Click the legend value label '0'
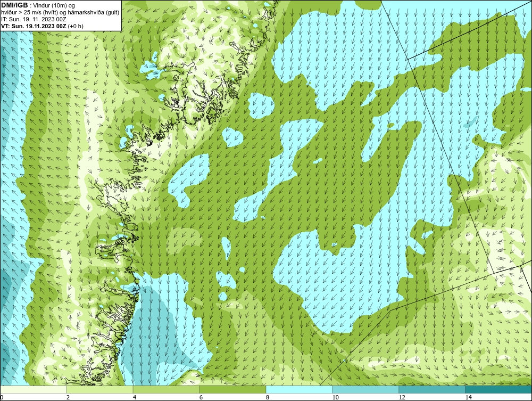 point(2,397)
